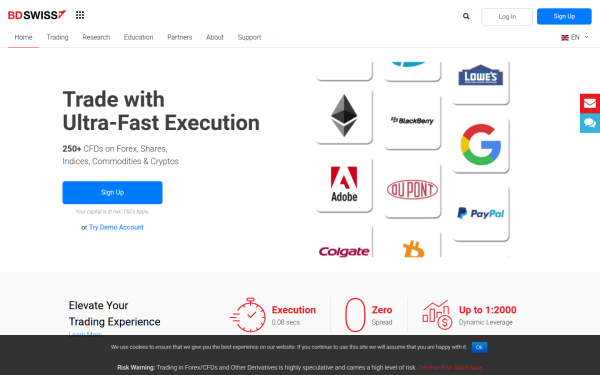The image size is (600, 375).
Task: Open the General Risk Disclosure link
Action: 450,367
